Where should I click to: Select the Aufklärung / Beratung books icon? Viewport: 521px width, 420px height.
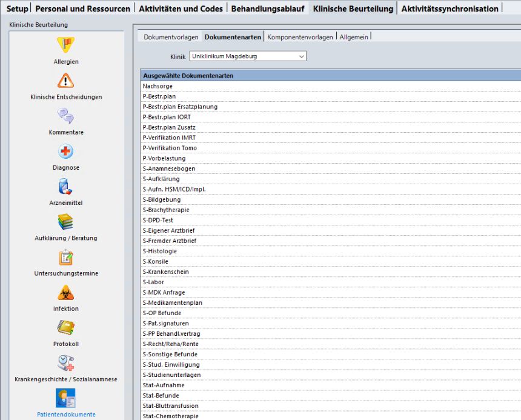click(x=65, y=222)
